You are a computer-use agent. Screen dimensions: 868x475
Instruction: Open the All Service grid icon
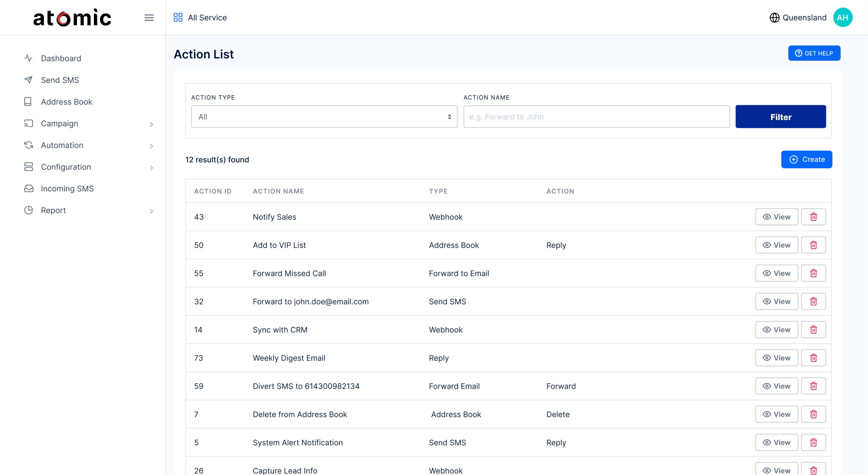178,18
